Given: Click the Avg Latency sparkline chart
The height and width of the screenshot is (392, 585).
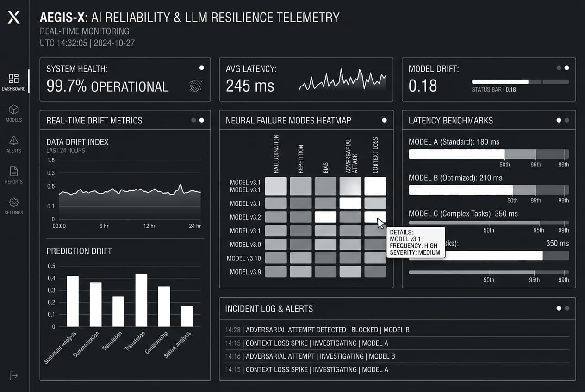Looking at the screenshot, I should click(342, 80).
